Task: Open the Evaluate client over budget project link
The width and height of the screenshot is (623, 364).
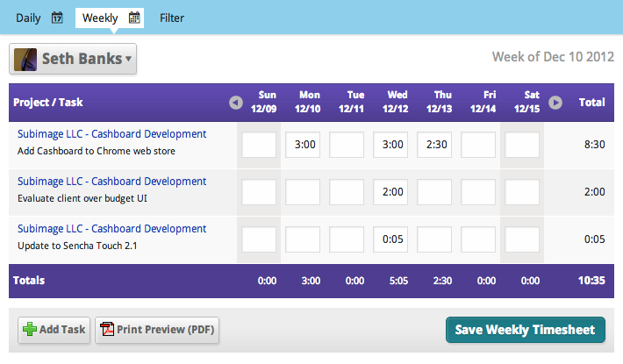Action: (x=111, y=182)
